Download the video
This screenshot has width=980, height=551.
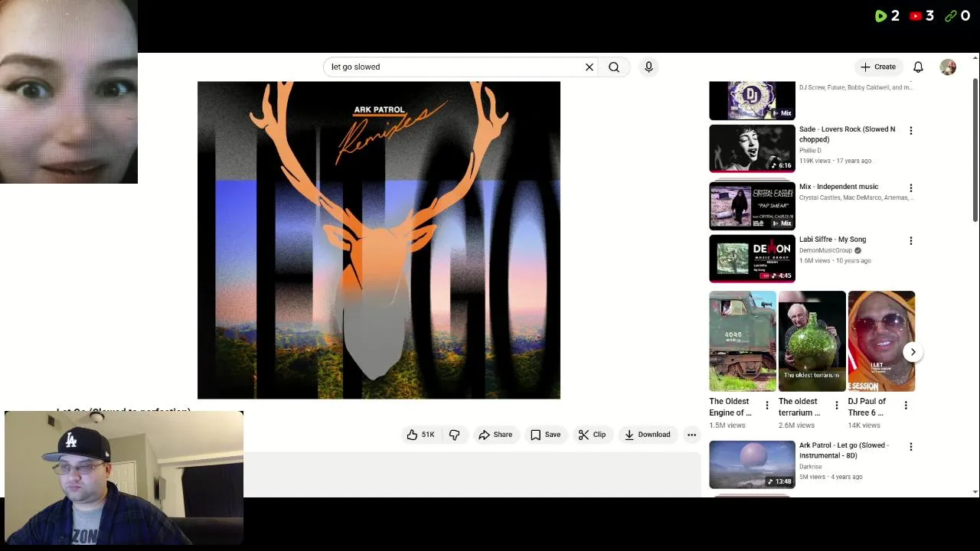click(x=647, y=435)
